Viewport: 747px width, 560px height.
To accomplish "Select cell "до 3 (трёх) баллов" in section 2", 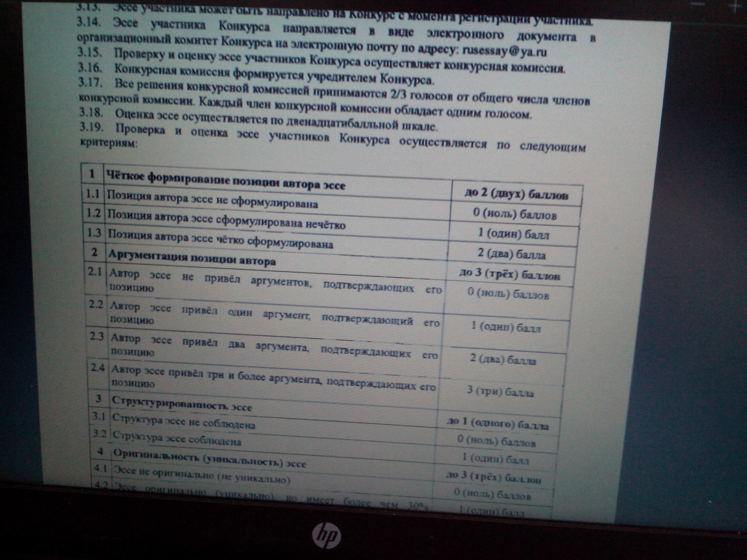I will tap(509, 274).
